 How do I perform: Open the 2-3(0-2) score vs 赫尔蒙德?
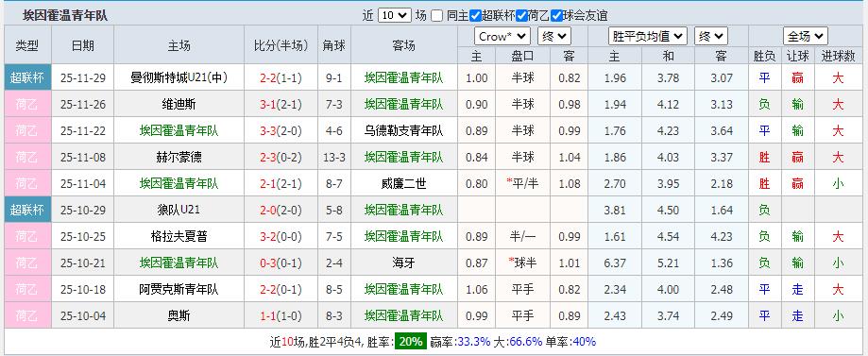(x=281, y=158)
